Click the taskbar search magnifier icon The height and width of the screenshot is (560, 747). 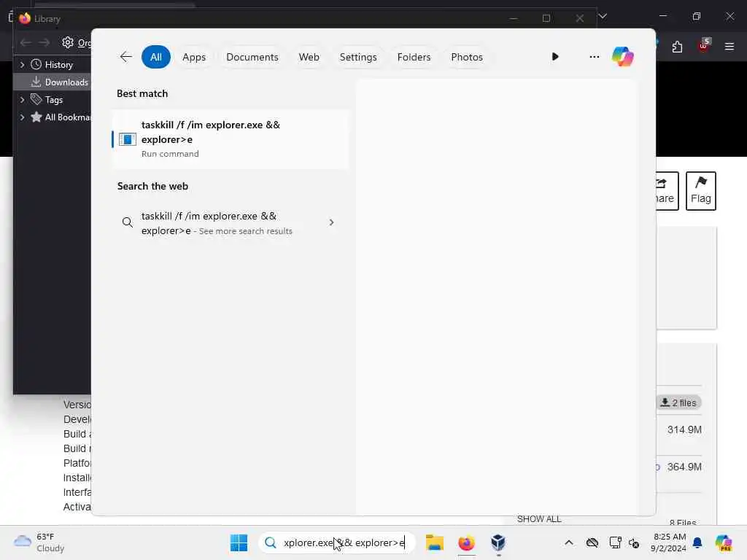click(x=270, y=542)
